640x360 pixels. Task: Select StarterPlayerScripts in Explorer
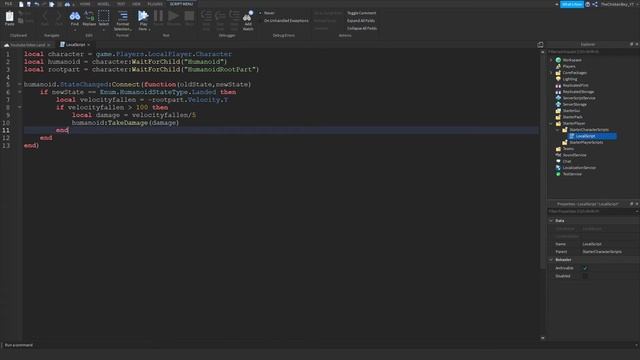(x=586, y=142)
